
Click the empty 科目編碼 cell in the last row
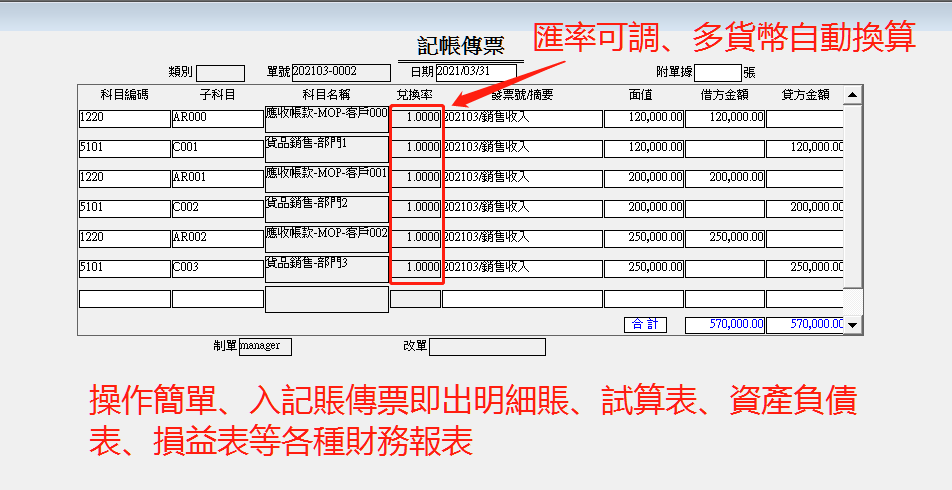pyautogui.click(x=124, y=298)
